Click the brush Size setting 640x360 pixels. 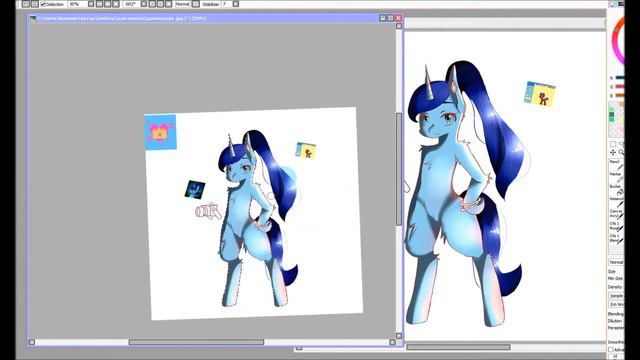[x=612, y=271]
